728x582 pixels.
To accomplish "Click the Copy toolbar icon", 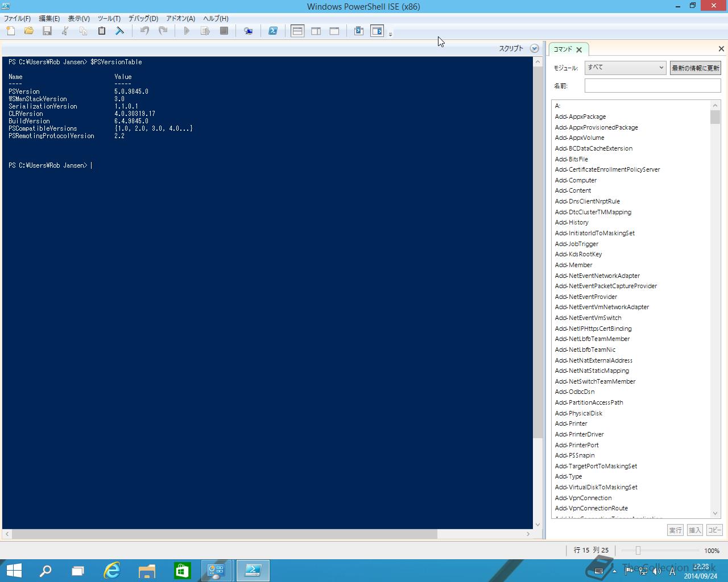I will [84, 31].
